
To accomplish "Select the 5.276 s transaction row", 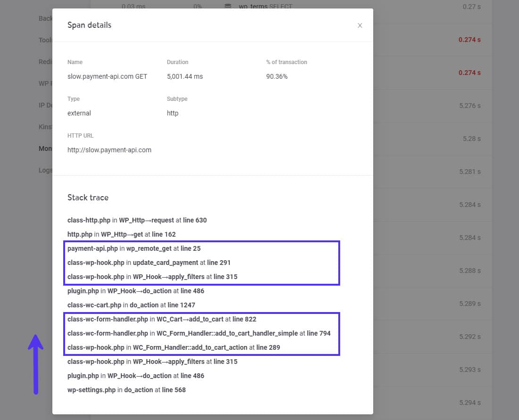I will click(469, 106).
